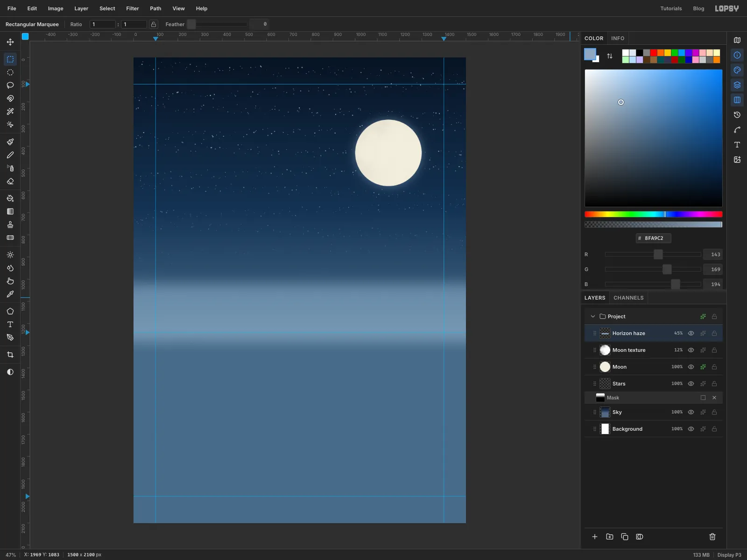Swap foreground and background colors
The image size is (747, 560).
tap(610, 56)
